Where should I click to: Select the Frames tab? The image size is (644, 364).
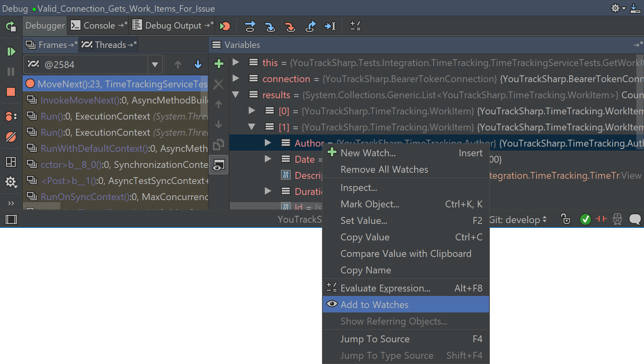tap(51, 45)
